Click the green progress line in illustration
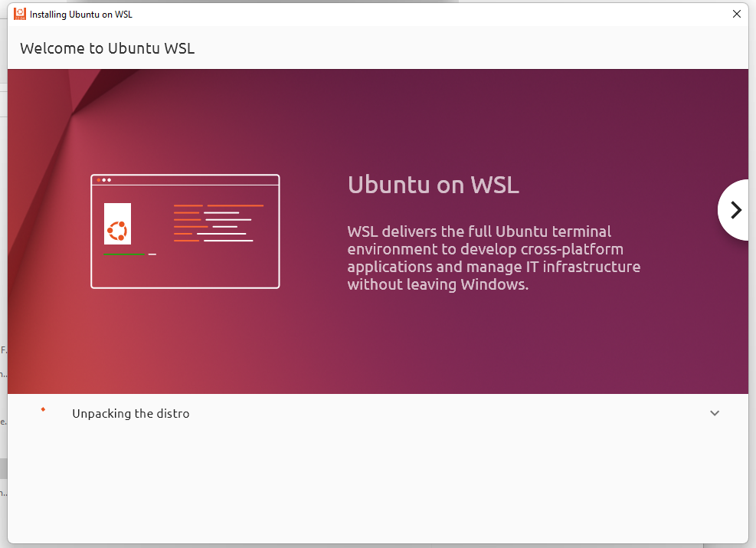 point(123,254)
